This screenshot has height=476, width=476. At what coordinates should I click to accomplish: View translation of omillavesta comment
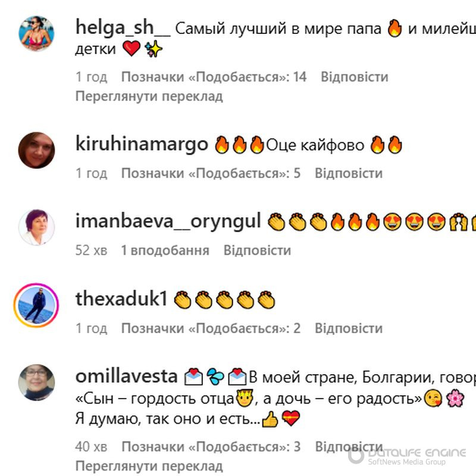(149, 466)
